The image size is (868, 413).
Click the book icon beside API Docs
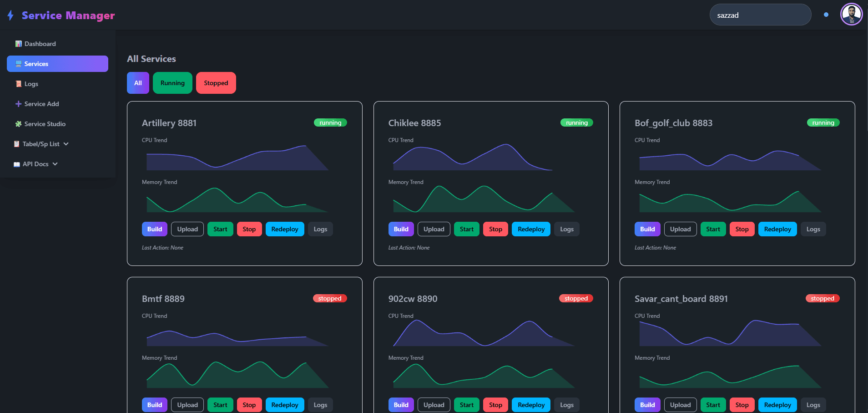click(17, 164)
